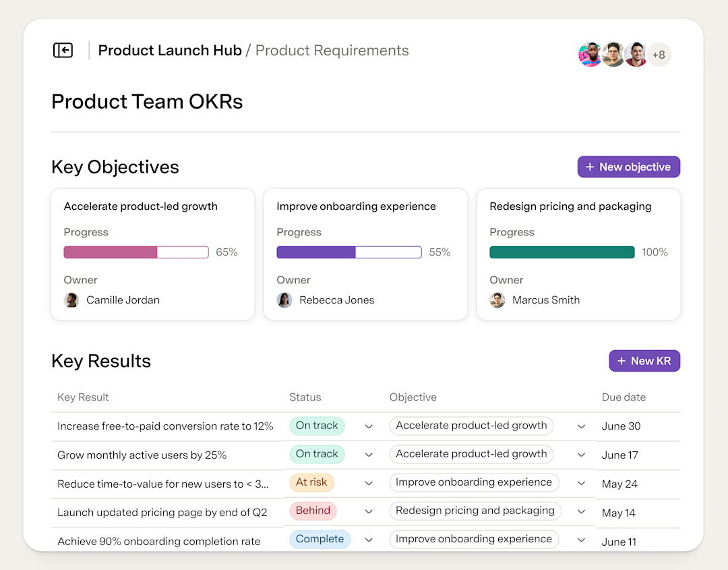Expand status dropdown for monthly active users row
Screen dimensions: 728x570
369,455
